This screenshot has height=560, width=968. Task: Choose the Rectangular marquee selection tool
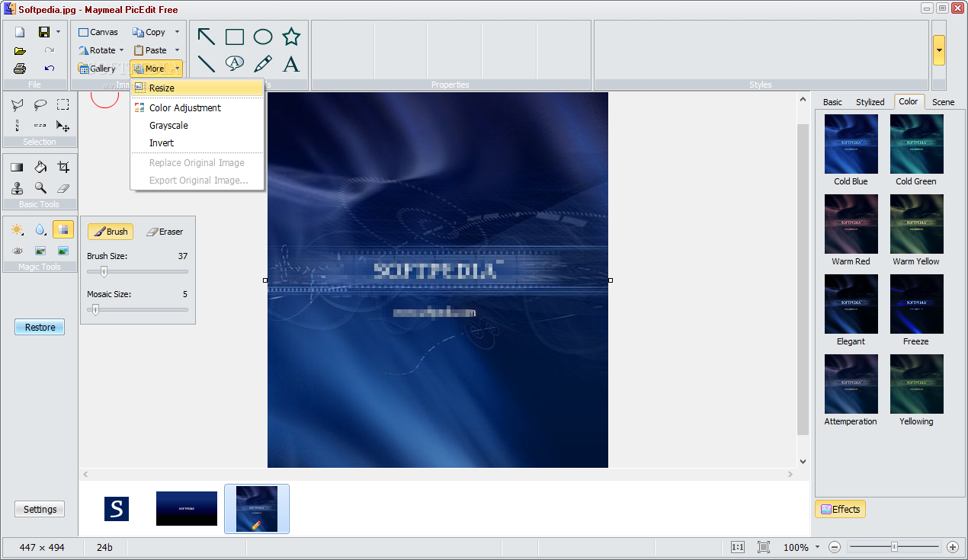pos(63,105)
